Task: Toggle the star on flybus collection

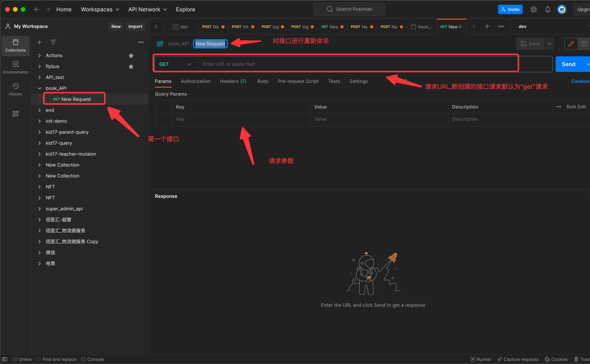Action: 131,66
